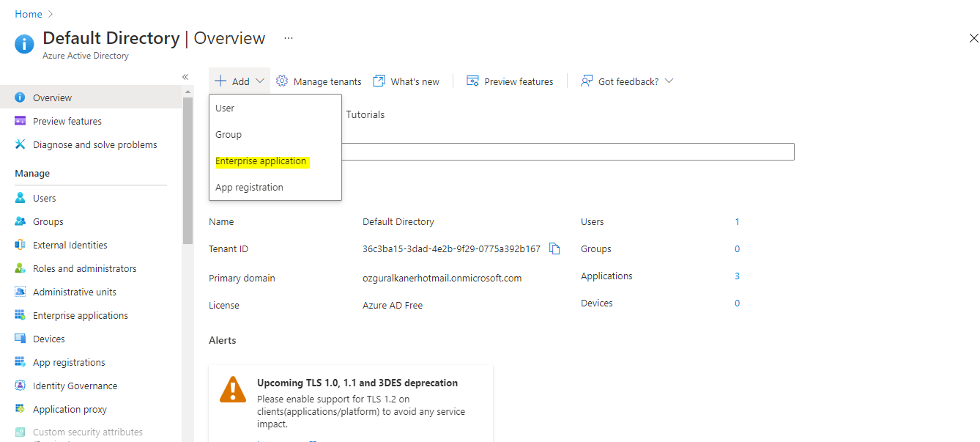980x442 pixels.
Task: Click the Identity Governance icon
Action: (x=20, y=386)
